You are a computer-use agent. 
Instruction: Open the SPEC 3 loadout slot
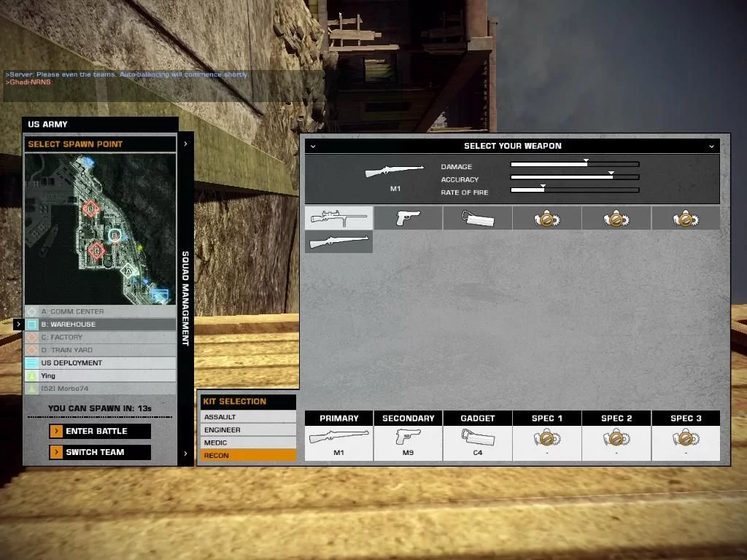click(686, 436)
